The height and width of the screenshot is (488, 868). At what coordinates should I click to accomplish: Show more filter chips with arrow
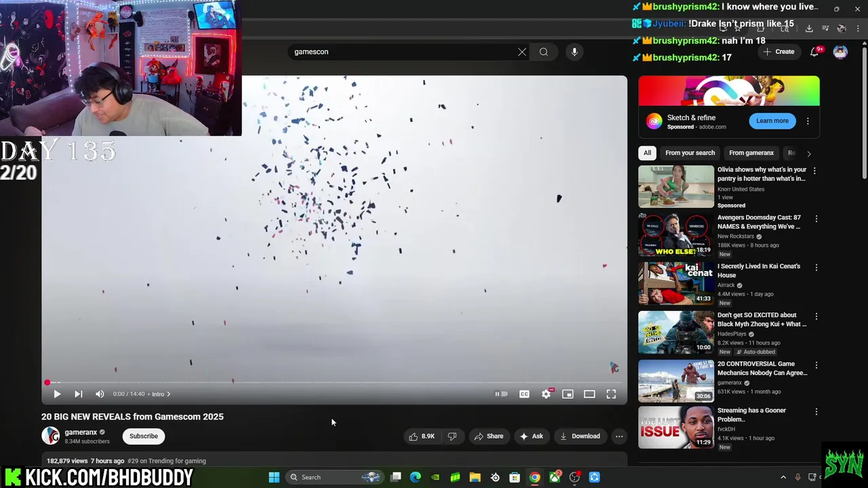click(808, 153)
